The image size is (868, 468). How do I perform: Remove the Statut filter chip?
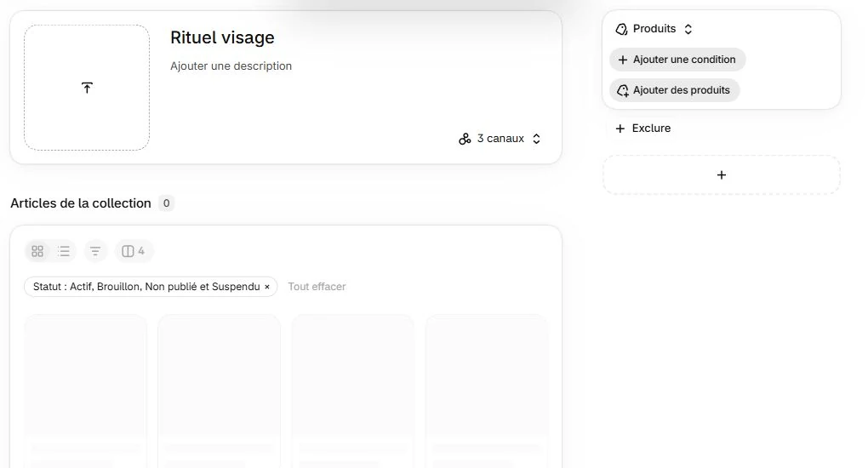point(267,287)
